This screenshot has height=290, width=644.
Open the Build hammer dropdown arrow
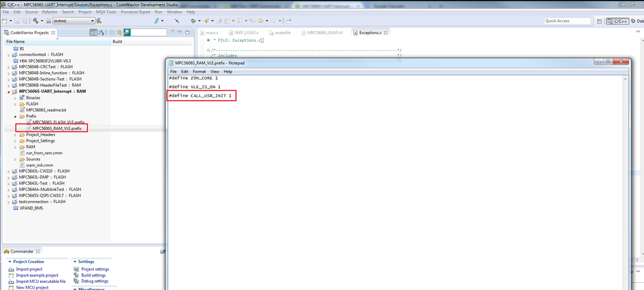tap(41, 21)
